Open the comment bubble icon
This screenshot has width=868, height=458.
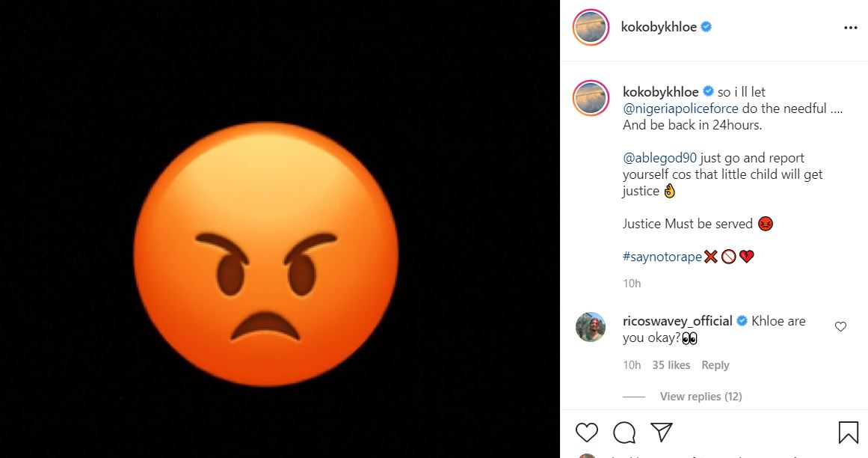[x=624, y=432]
